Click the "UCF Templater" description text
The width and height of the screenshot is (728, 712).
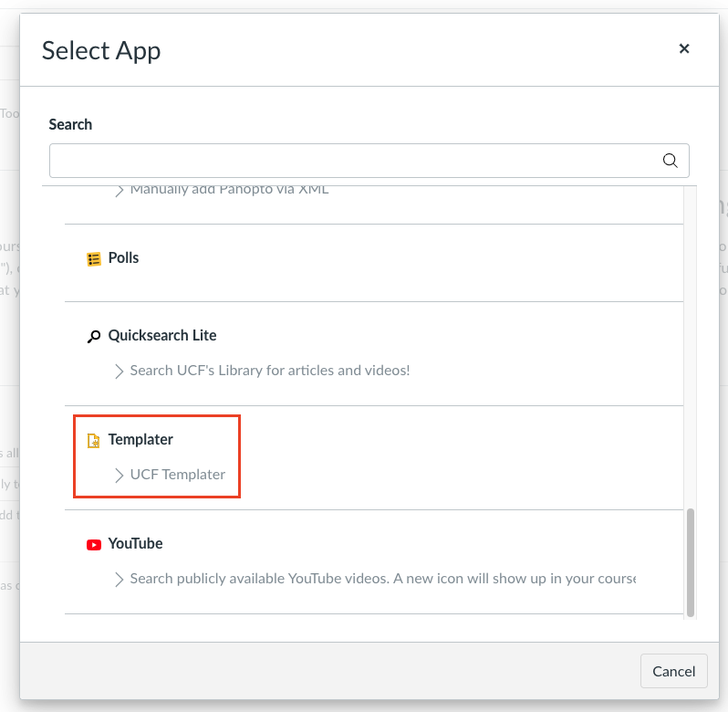[177, 475]
